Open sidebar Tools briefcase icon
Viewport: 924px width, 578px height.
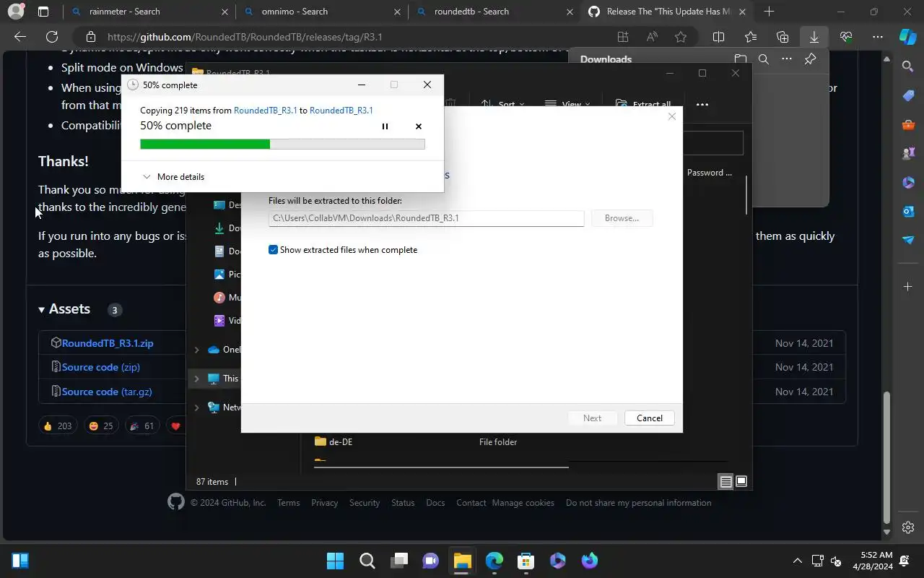click(x=908, y=124)
